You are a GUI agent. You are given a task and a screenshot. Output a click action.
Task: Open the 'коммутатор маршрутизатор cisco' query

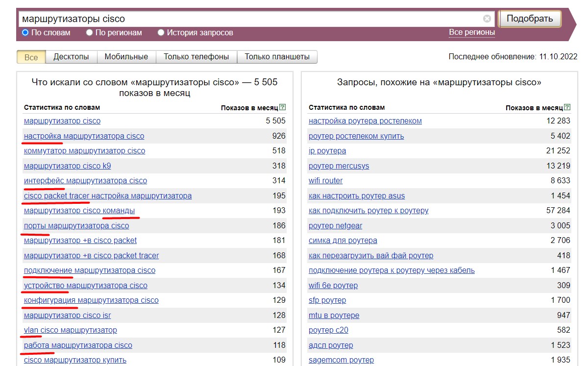85,151
